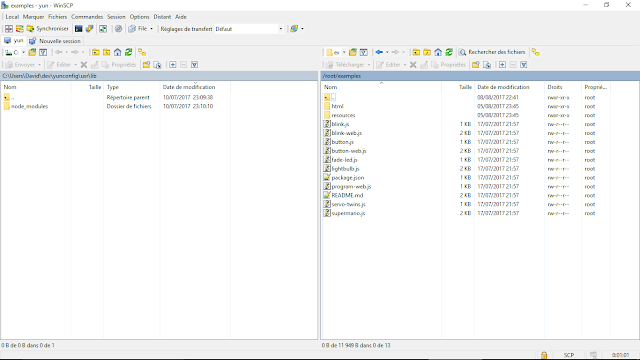640x360 pixels.
Task: Go to local parent directory icon
Action: pyautogui.click(x=96, y=52)
